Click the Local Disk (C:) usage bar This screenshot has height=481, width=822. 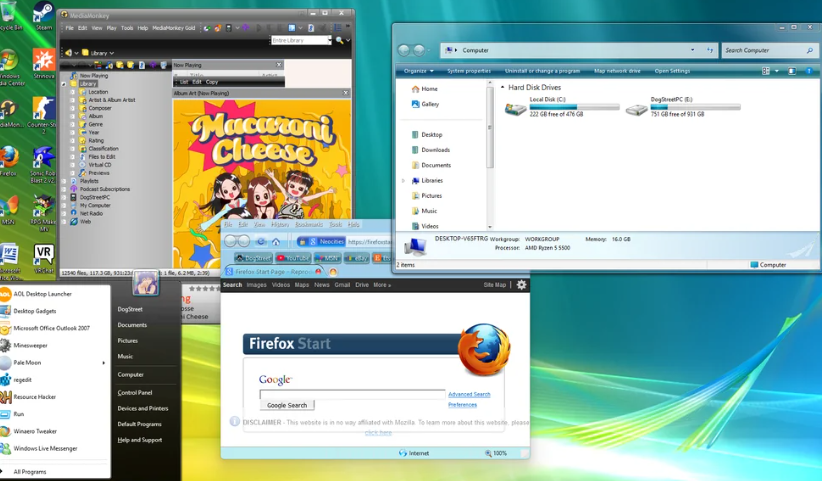574,107
